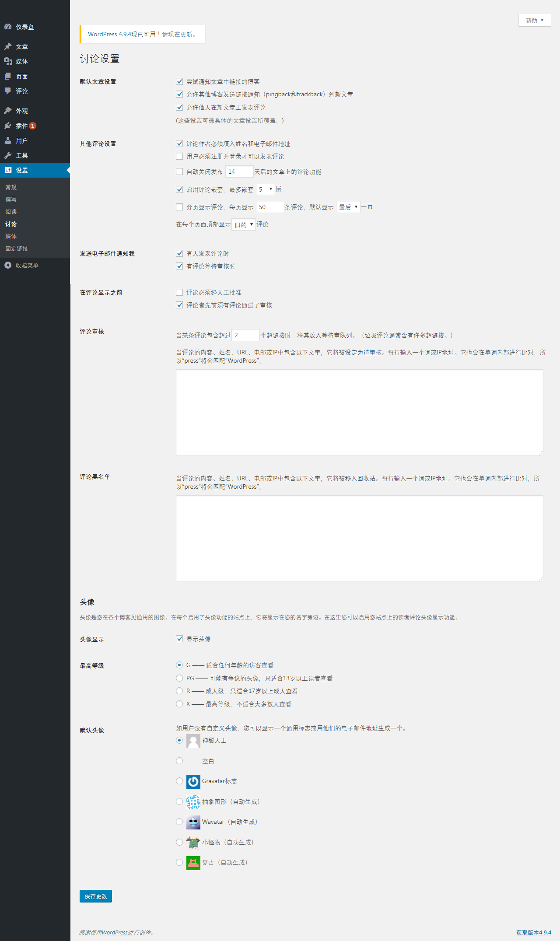The width and height of the screenshot is (560, 941).
Task: Click the 复古 retro avatar image
Action: pos(193,863)
